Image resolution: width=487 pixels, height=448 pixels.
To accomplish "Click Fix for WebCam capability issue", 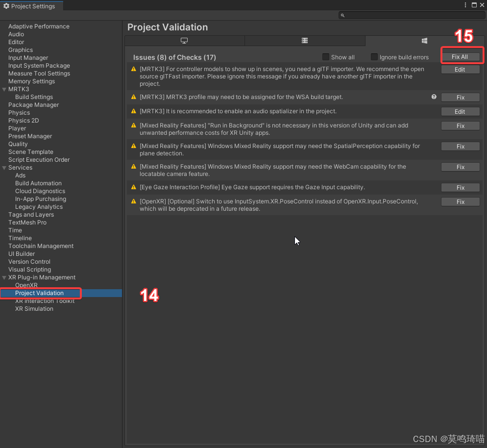I will tap(460, 167).
